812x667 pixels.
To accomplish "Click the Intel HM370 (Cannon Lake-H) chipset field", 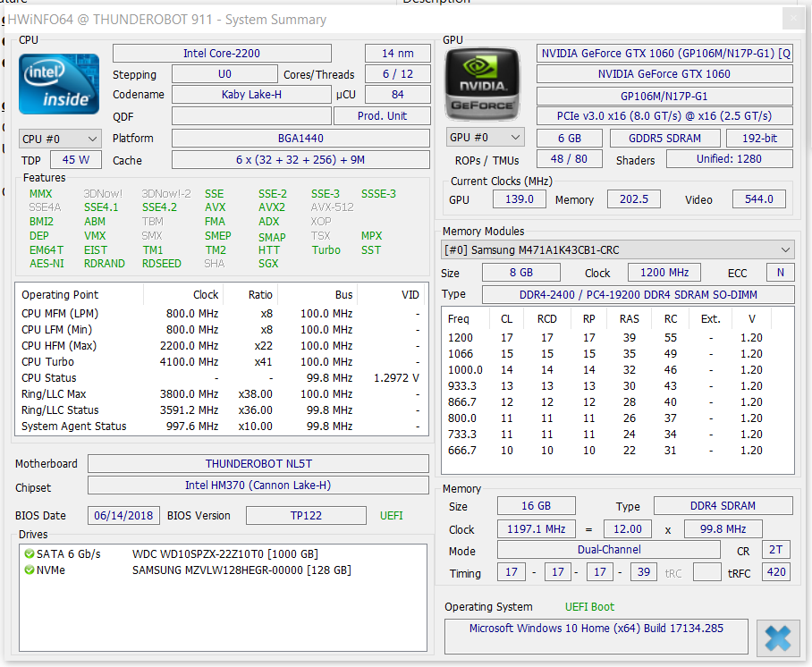I will tap(258, 485).
